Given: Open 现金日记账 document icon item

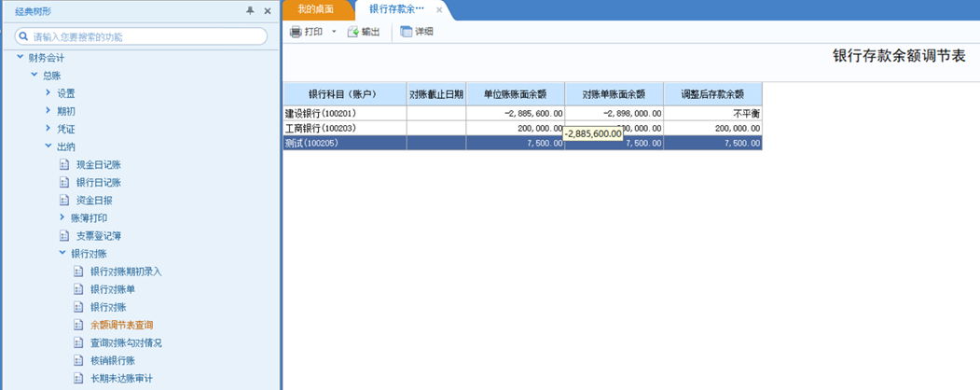Looking at the screenshot, I should pyautogui.click(x=63, y=165).
